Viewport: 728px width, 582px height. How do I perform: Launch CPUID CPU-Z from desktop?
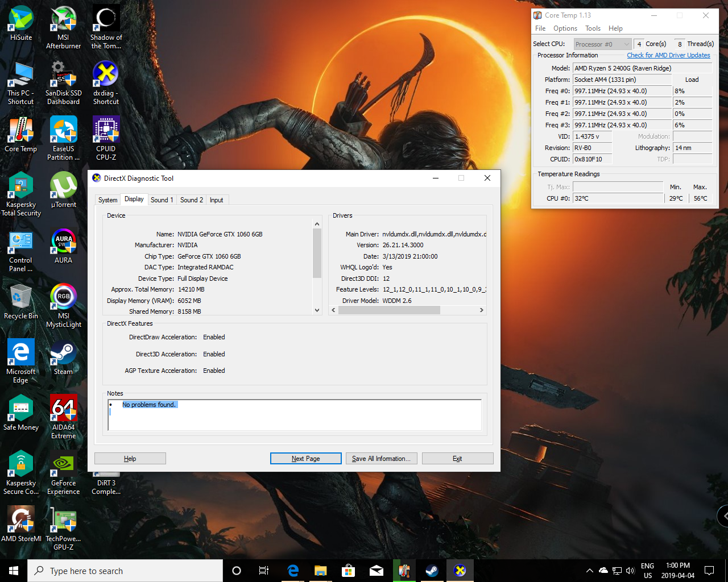(106, 139)
